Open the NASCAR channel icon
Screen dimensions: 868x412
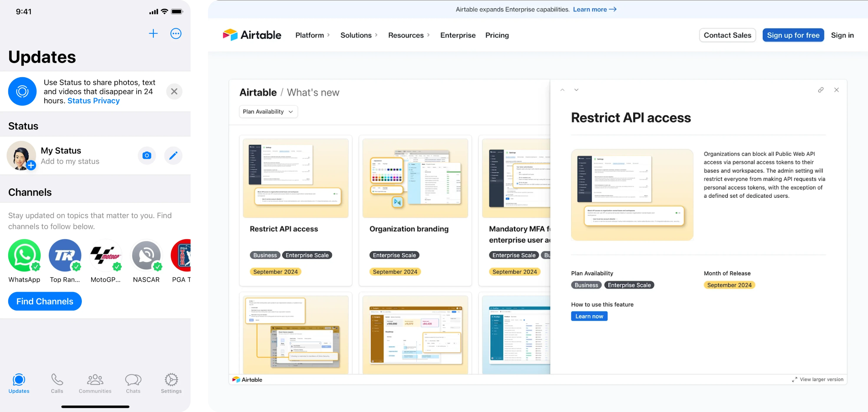point(146,255)
